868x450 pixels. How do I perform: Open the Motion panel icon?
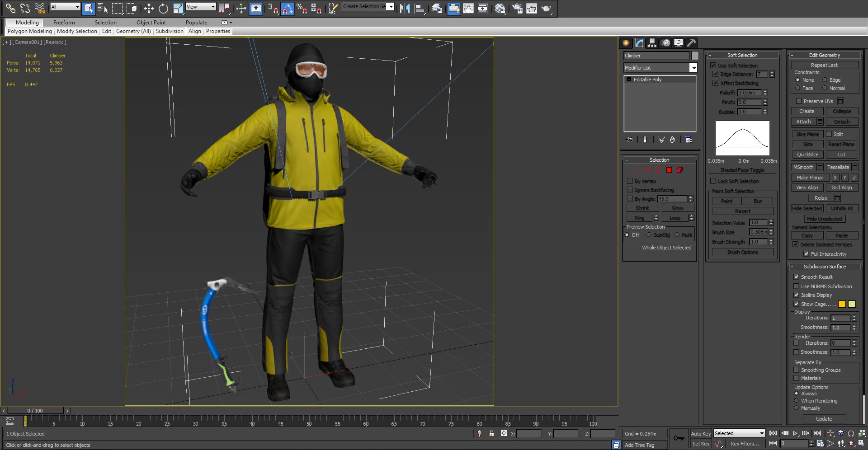click(665, 43)
